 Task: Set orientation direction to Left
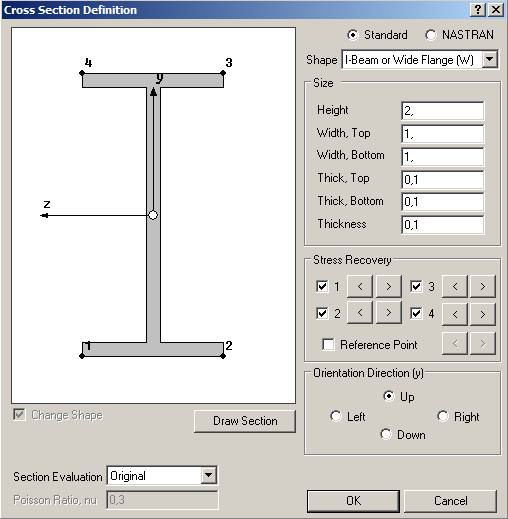[336, 416]
